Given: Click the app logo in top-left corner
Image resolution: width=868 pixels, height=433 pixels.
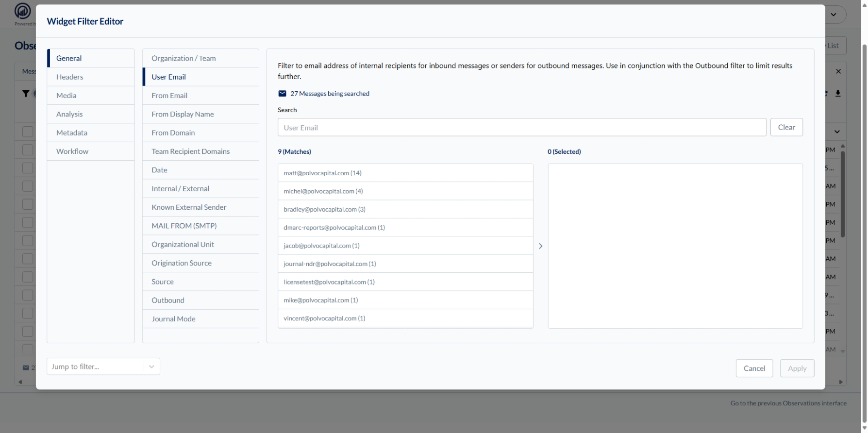Looking at the screenshot, I should tap(22, 11).
